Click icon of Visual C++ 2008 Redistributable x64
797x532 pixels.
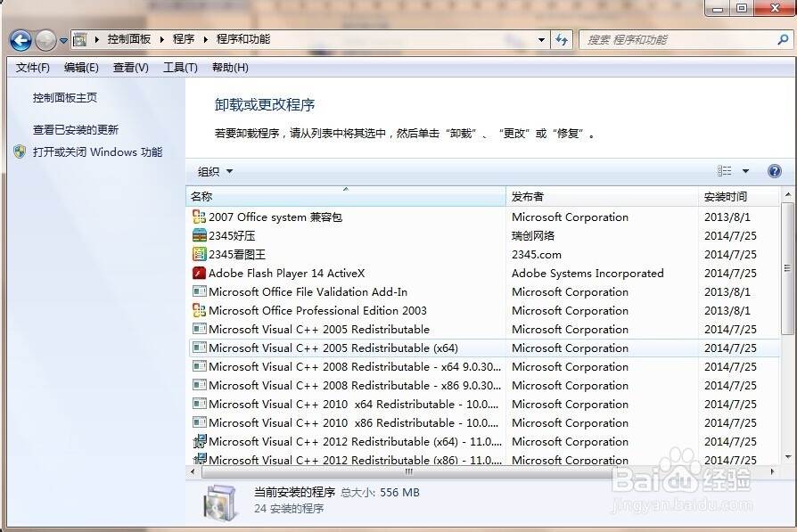point(200,366)
